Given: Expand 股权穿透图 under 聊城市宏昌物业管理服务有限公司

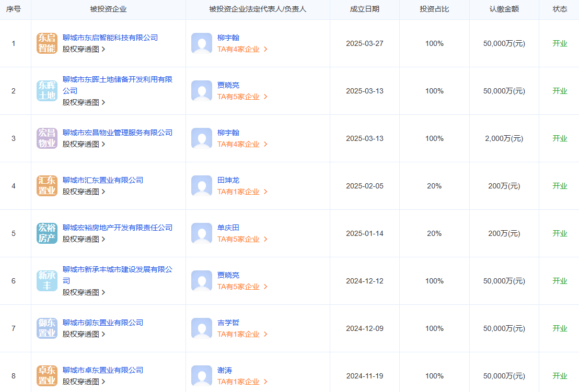Looking at the screenshot, I should [84, 144].
